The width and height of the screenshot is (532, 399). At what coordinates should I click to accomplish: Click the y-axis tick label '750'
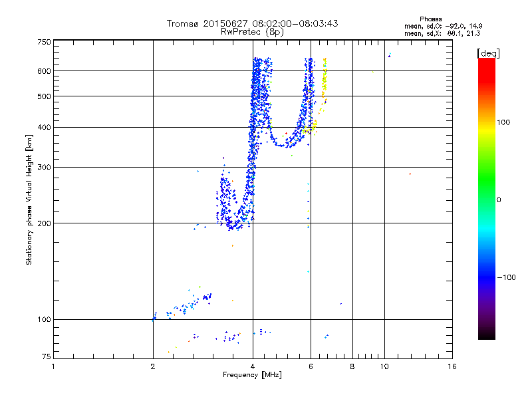[x=44, y=42]
